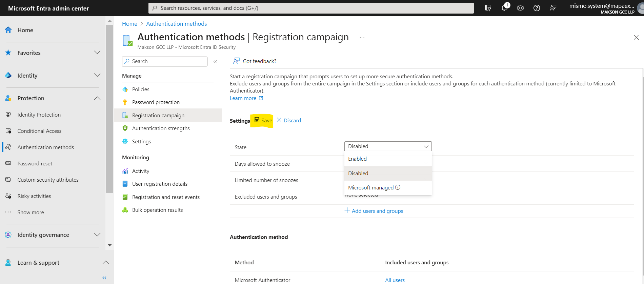Open the All users link
644x284 pixels.
point(395,280)
